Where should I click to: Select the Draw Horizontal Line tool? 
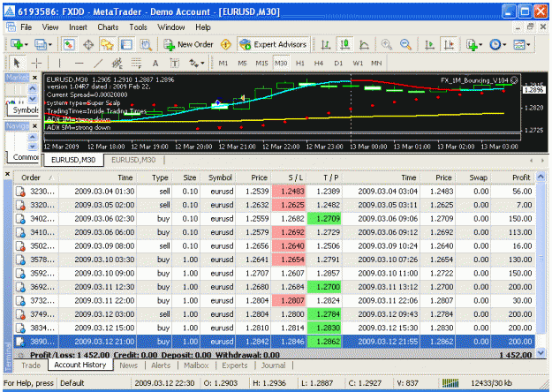click(x=79, y=64)
